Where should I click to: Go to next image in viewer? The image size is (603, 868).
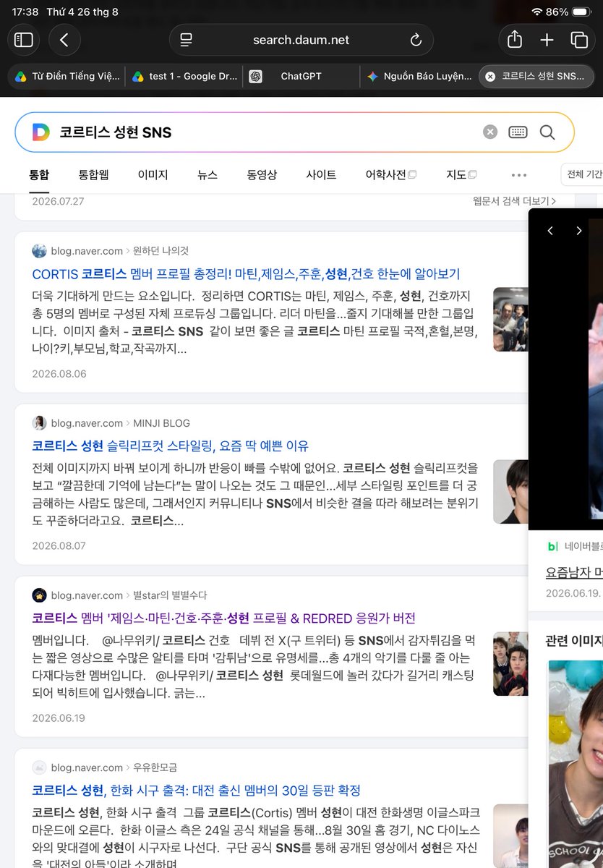pyautogui.click(x=578, y=231)
